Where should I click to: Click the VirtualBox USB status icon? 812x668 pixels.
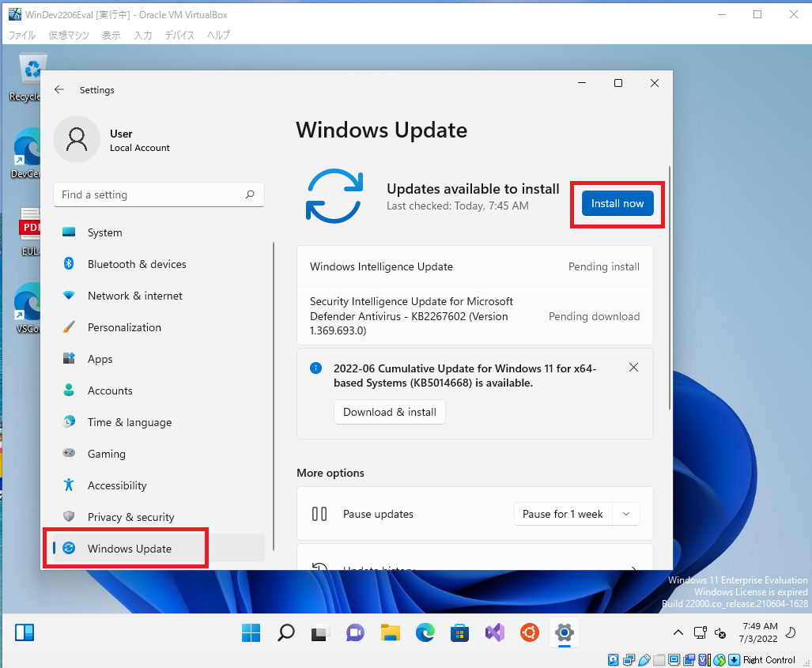(x=644, y=660)
